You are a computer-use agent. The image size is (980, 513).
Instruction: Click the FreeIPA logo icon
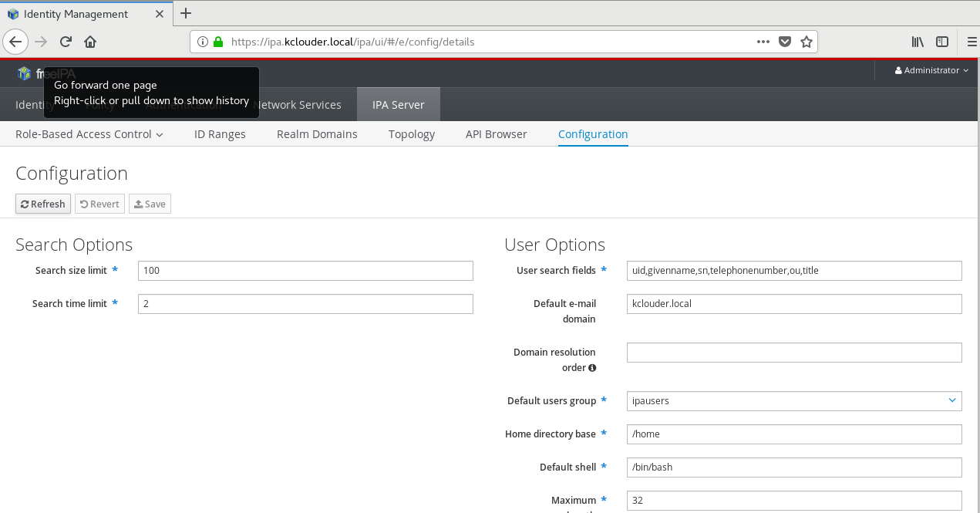(x=24, y=73)
